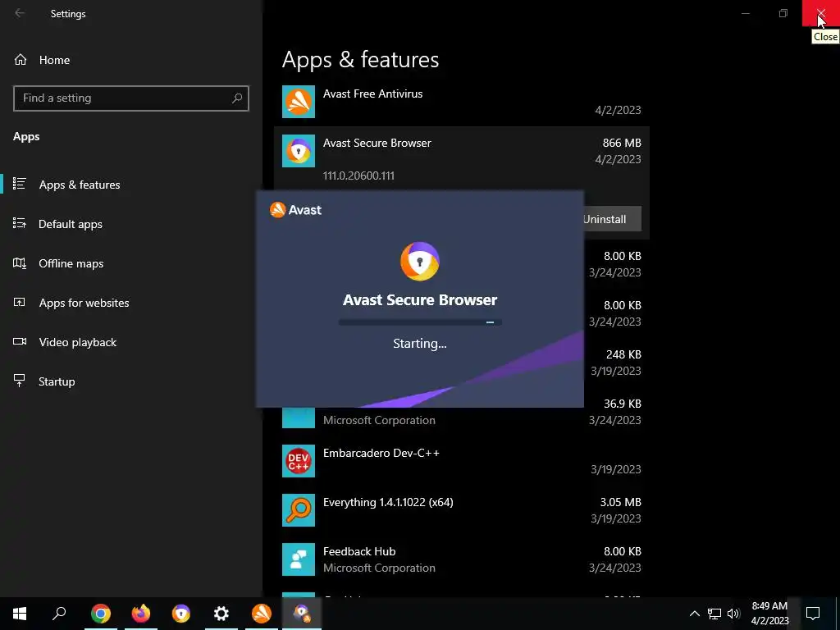Image resolution: width=840 pixels, height=630 pixels.
Task: Open Google Chrome from taskbar
Action: pyautogui.click(x=101, y=614)
